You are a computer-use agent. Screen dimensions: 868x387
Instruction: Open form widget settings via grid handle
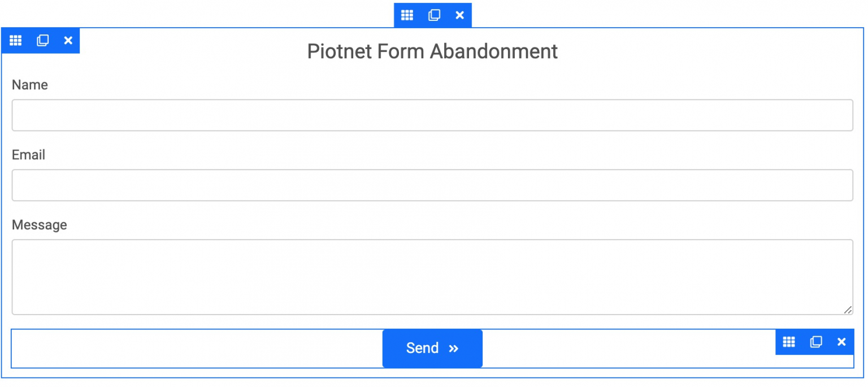coord(15,40)
